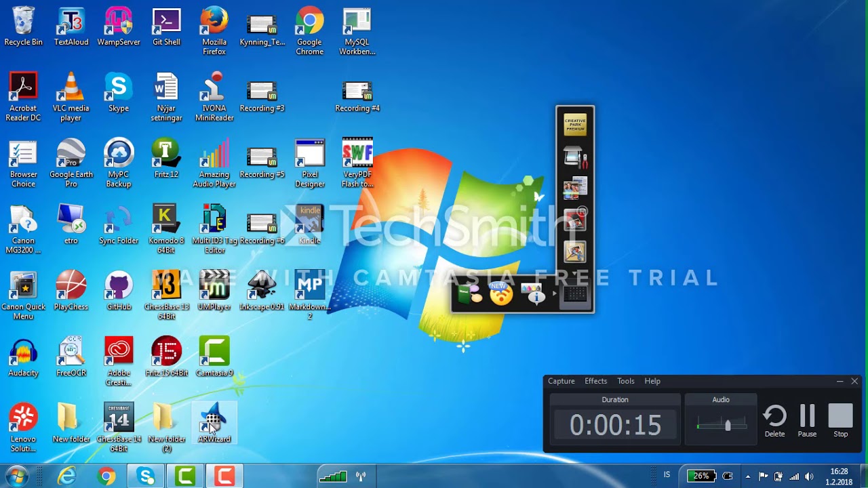Pause the recording
This screenshot has width=868, height=488.
[x=807, y=421]
